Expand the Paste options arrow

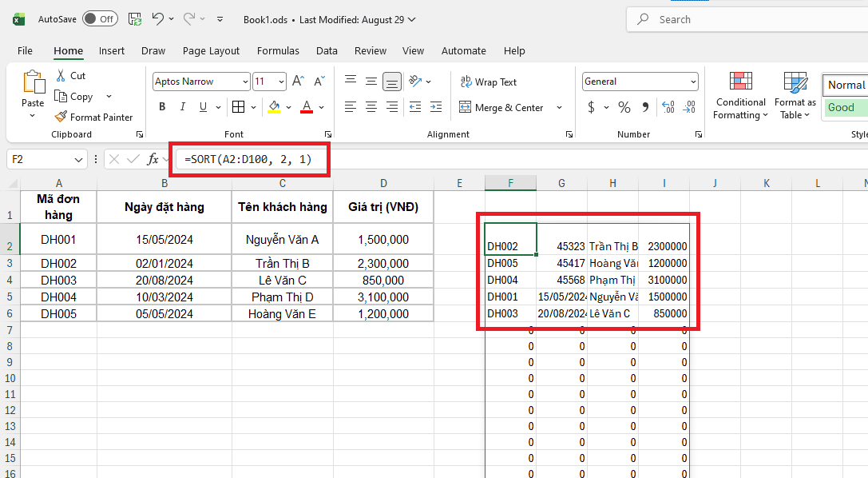pyautogui.click(x=32, y=116)
